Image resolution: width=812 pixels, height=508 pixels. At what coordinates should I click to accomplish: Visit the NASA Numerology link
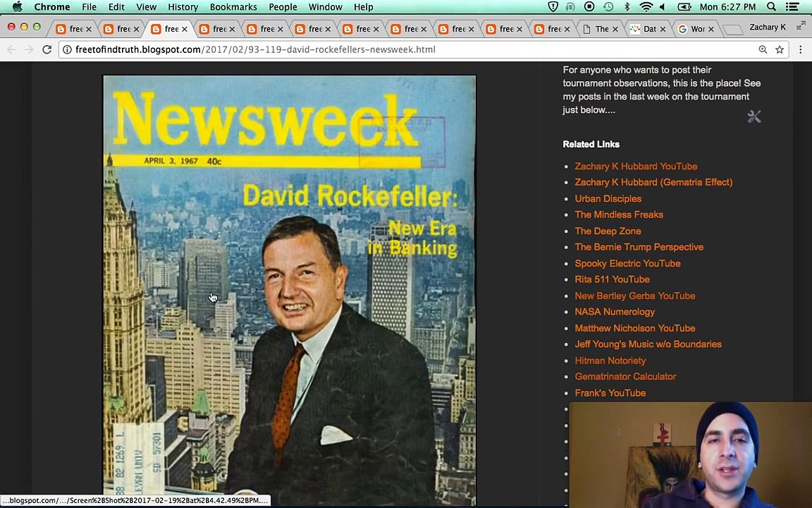pos(615,312)
